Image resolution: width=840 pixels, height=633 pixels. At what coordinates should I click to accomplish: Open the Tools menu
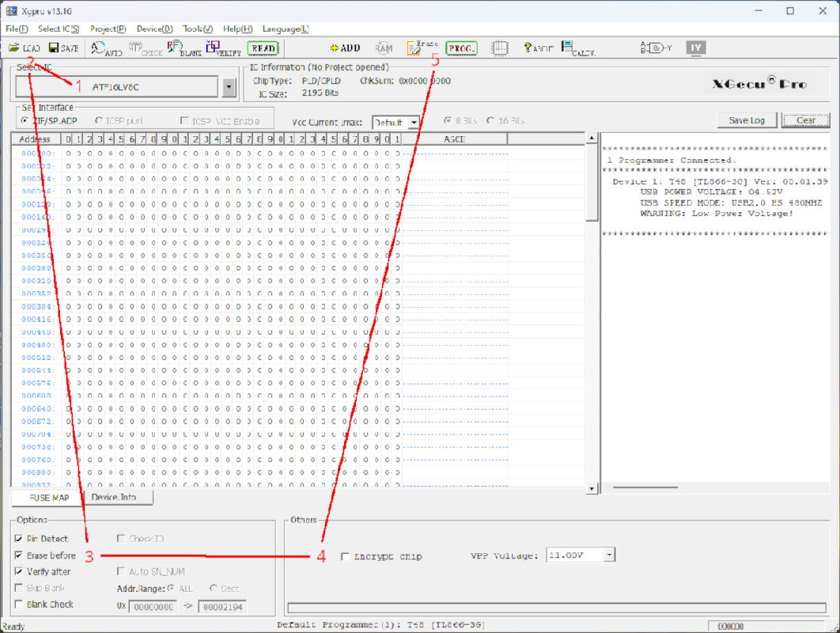point(197,29)
